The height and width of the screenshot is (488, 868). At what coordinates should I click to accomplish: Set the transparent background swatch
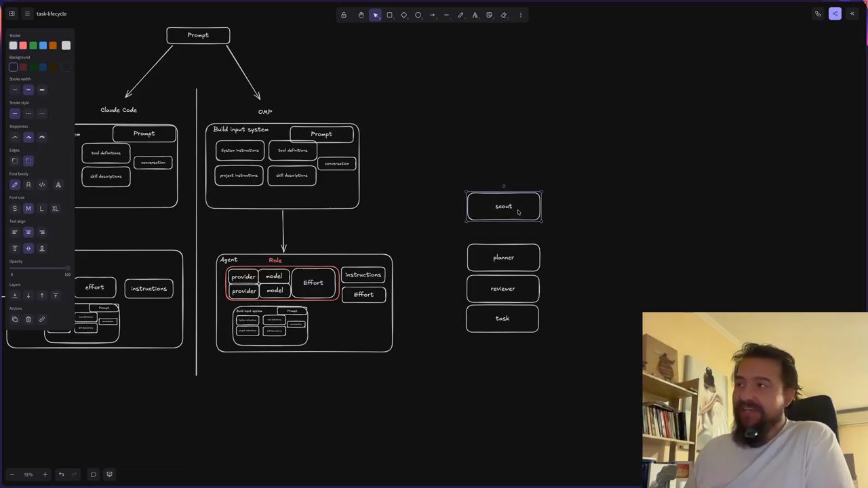click(13, 67)
